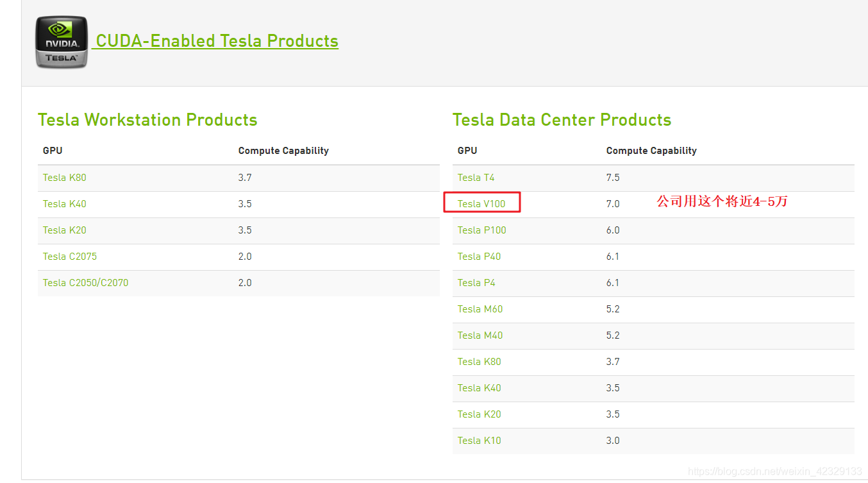Screen dimensions: 868x483
Task: Open Tesla K40 in Data Center Products
Action: click(x=480, y=388)
